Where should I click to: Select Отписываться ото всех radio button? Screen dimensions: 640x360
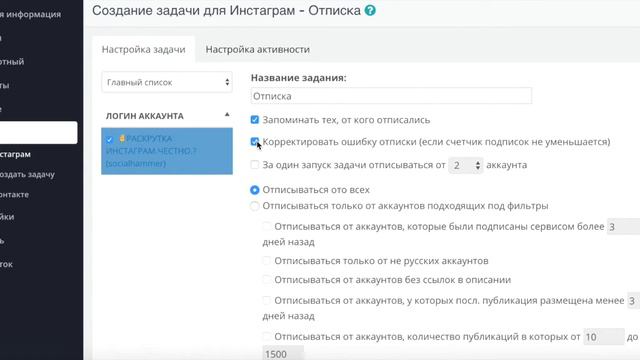click(255, 190)
